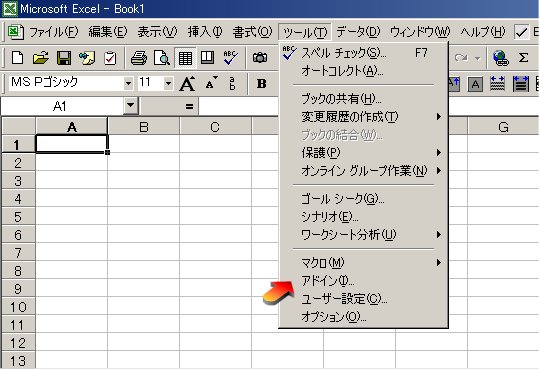Open the font size dropdown arrow
539x369 pixels.
(168, 83)
